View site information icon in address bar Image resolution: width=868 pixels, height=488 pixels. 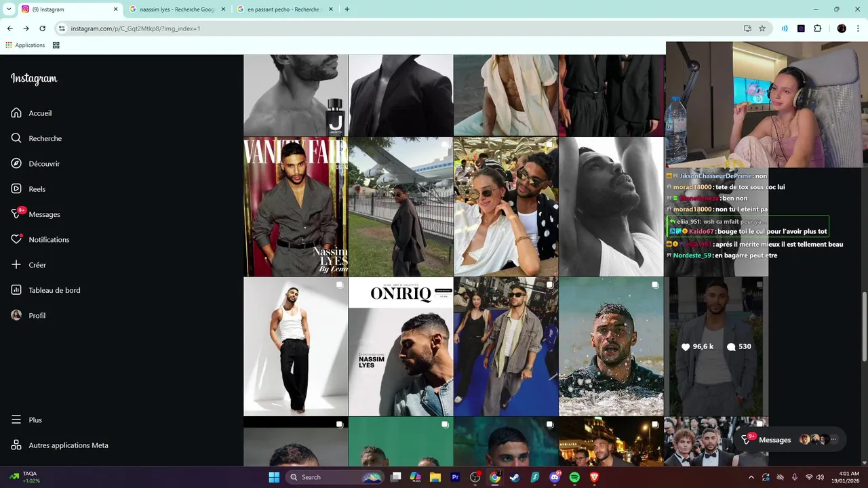pos(62,28)
